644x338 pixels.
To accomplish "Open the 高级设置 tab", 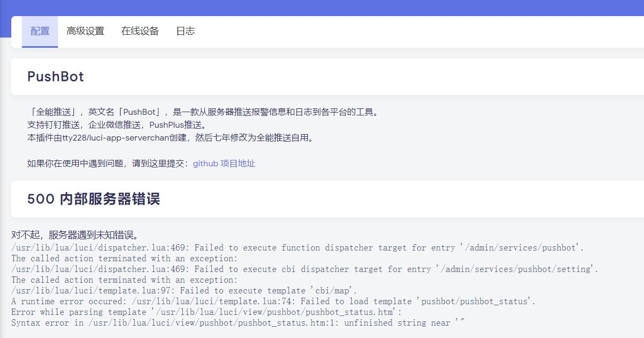I will tap(85, 31).
